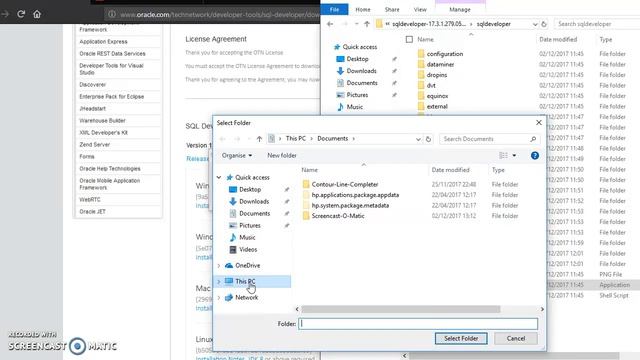Open the Oracle JET sidebar link
640x360 pixels.
[x=93, y=212]
